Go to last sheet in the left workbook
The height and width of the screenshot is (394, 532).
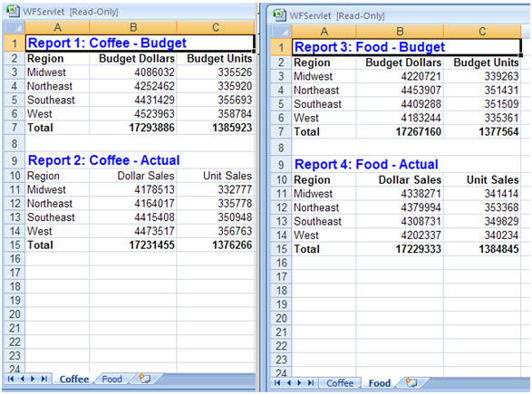[x=44, y=379]
